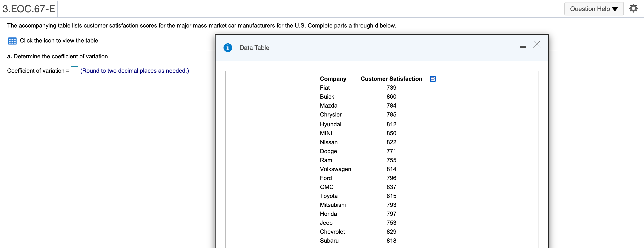Click the Coefficient of variation answer box
Viewport: 644px width, 248px height.
[x=74, y=71]
